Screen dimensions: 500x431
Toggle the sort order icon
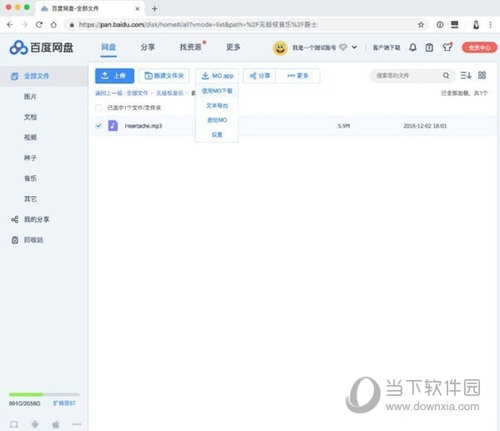465,75
